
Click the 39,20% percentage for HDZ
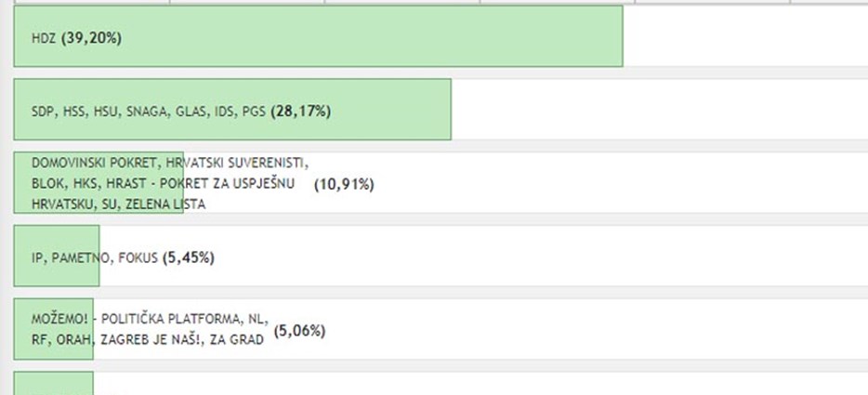pos(91,38)
